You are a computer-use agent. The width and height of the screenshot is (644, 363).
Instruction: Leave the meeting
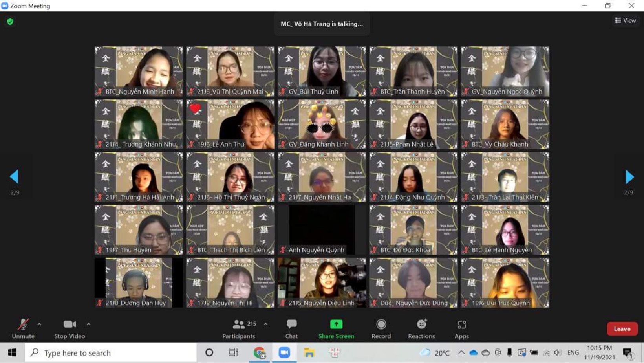point(622,329)
